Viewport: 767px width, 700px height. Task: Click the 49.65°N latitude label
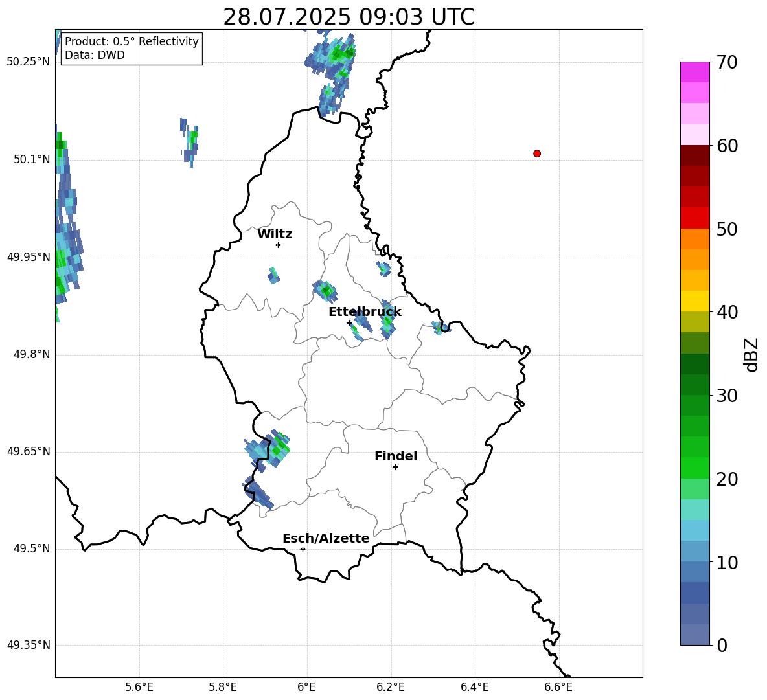point(29,451)
